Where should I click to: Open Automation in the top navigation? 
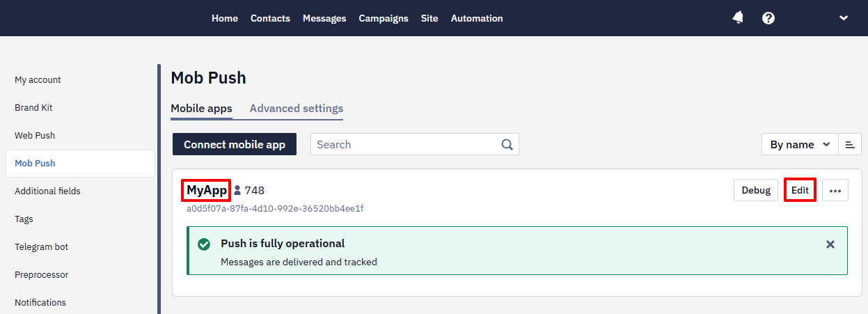click(x=477, y=18)
